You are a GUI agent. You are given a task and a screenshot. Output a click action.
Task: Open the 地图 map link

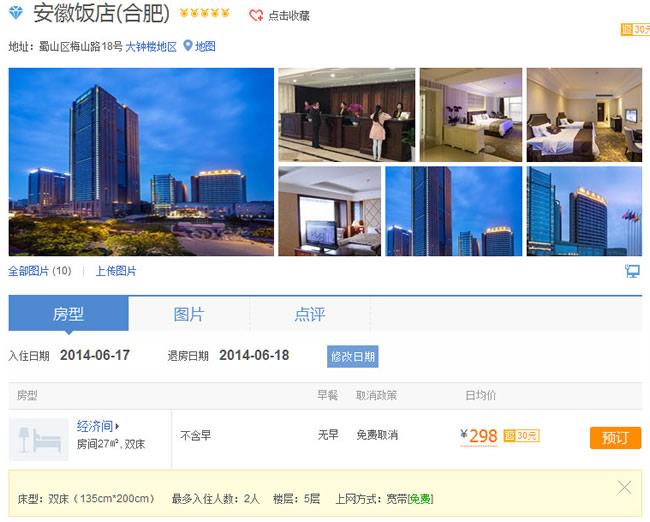click(x=205, y=46)
